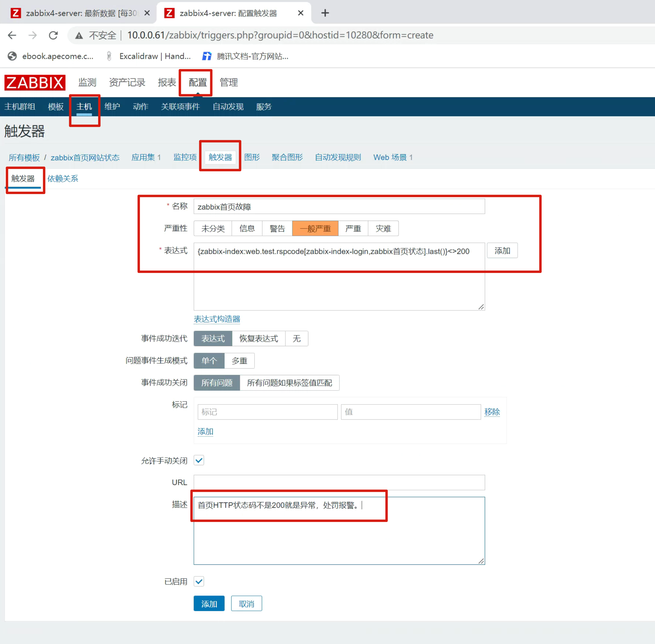Close the latest data browser tab
Image resolution: width=655 pixels, height=644 pixels.
147,13
